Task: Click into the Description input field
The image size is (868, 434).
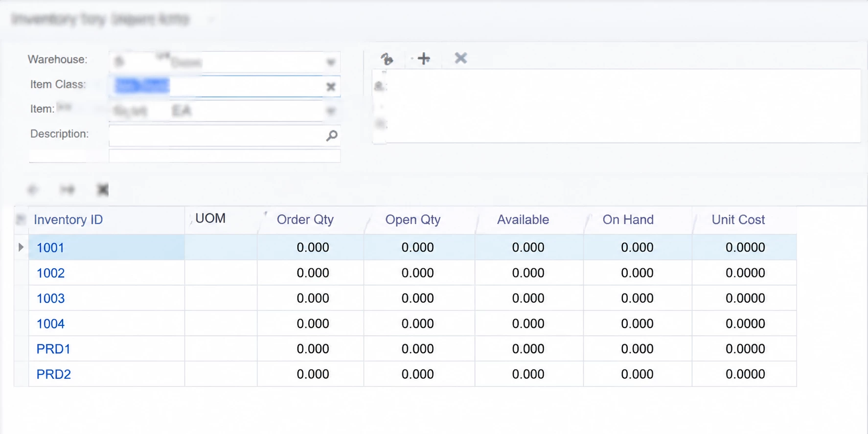Action: point(225,136)
